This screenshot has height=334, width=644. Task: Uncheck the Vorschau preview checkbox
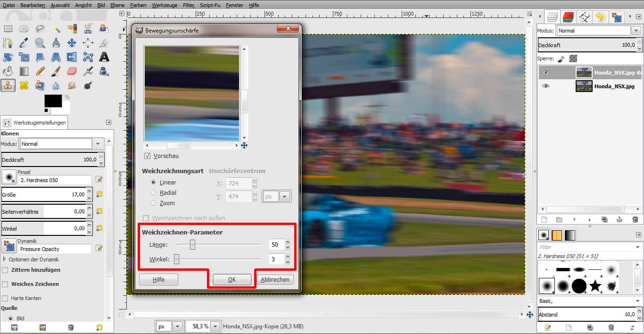click(x=147, y=156)
